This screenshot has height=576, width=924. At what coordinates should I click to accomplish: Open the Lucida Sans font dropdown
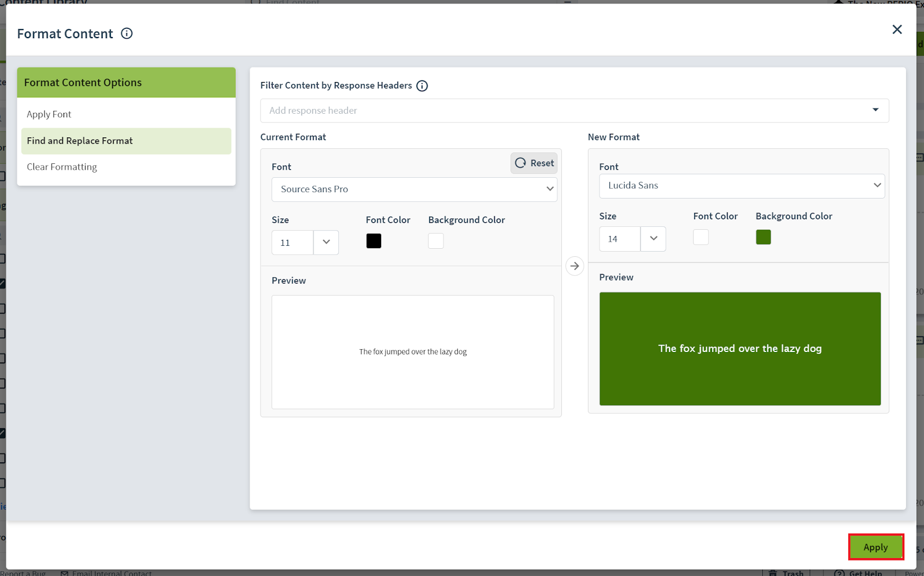[x=742, y=186]
